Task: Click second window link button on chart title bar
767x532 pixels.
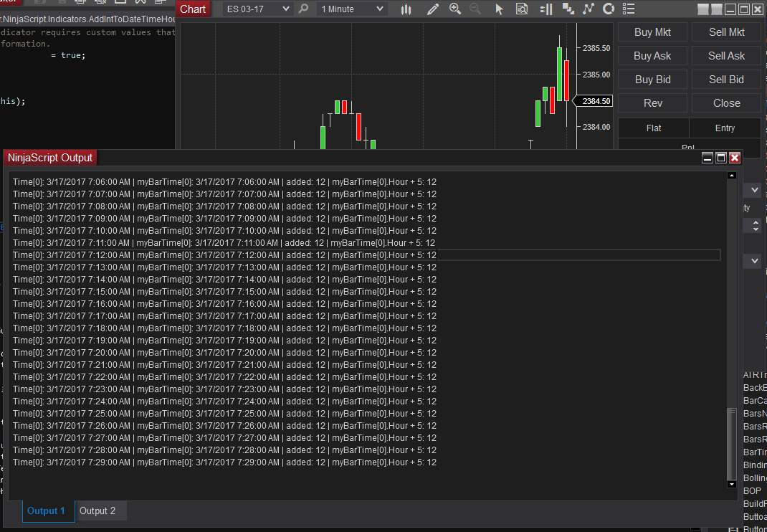Action: pyautogui.click(x=717, y=9)
